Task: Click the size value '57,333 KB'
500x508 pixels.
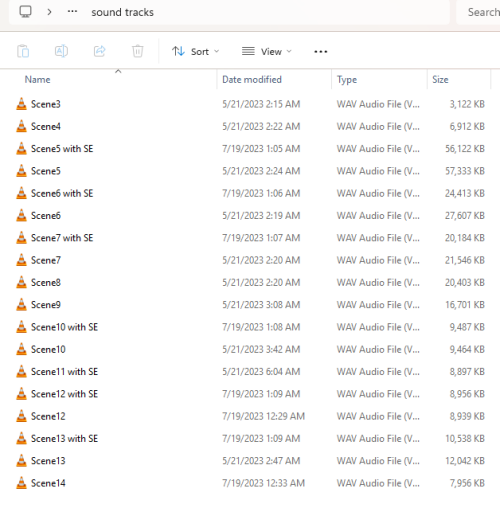Action: tap(465, 171)
